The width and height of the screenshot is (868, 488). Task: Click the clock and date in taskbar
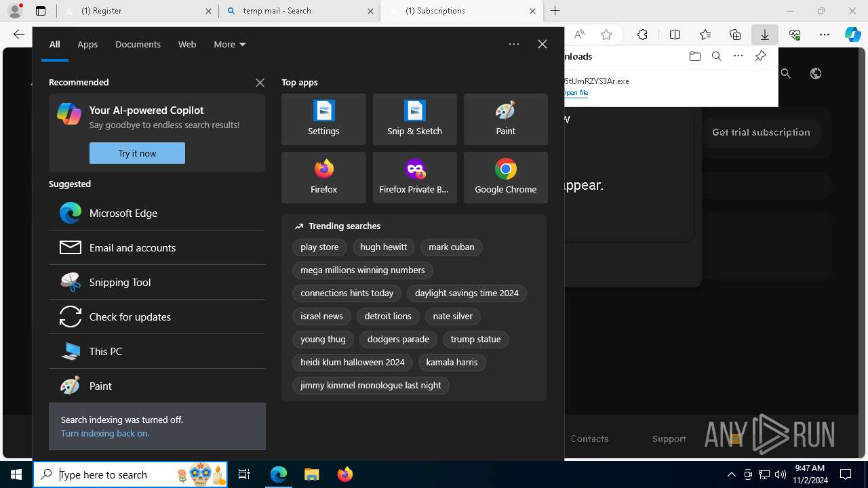click(809, 474)
